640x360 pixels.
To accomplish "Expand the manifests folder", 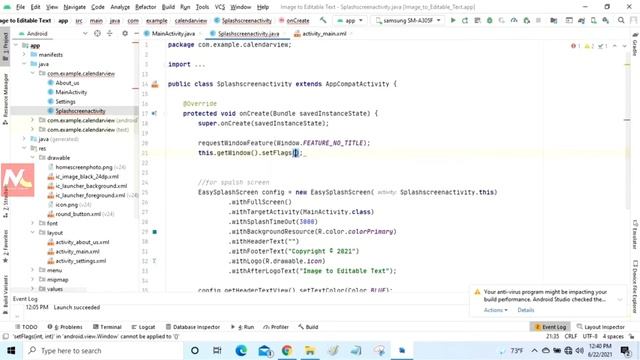I will (x=24, y=55).
